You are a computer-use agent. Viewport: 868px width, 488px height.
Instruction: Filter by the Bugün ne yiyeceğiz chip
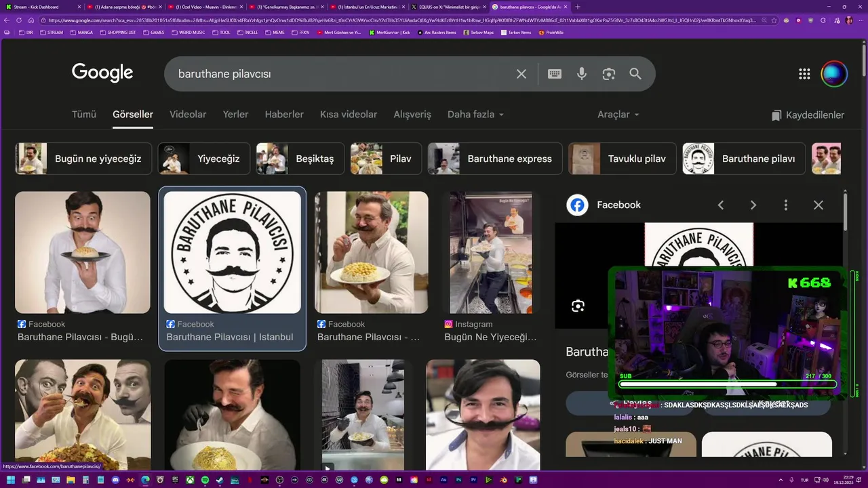(x=83, y=159)
